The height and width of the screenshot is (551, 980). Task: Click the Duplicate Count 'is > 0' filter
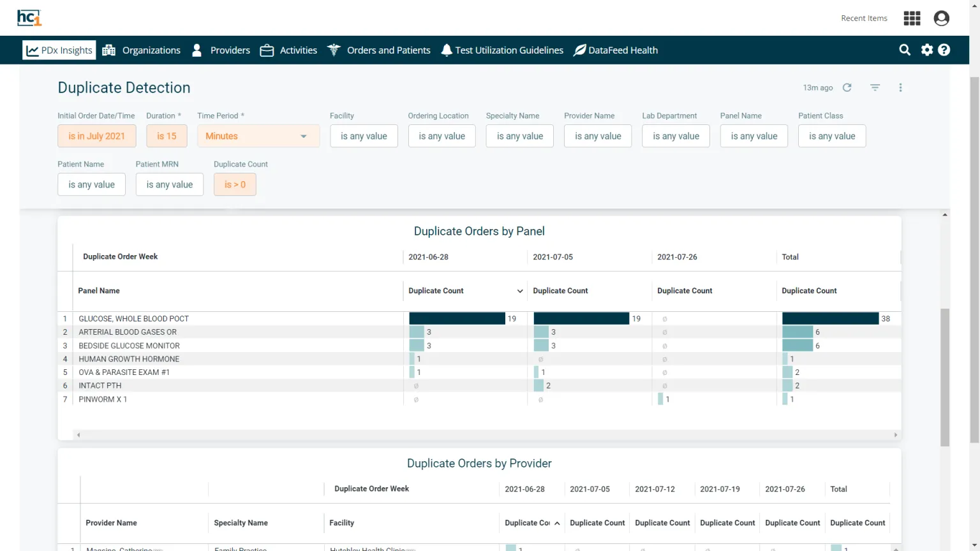235,184
